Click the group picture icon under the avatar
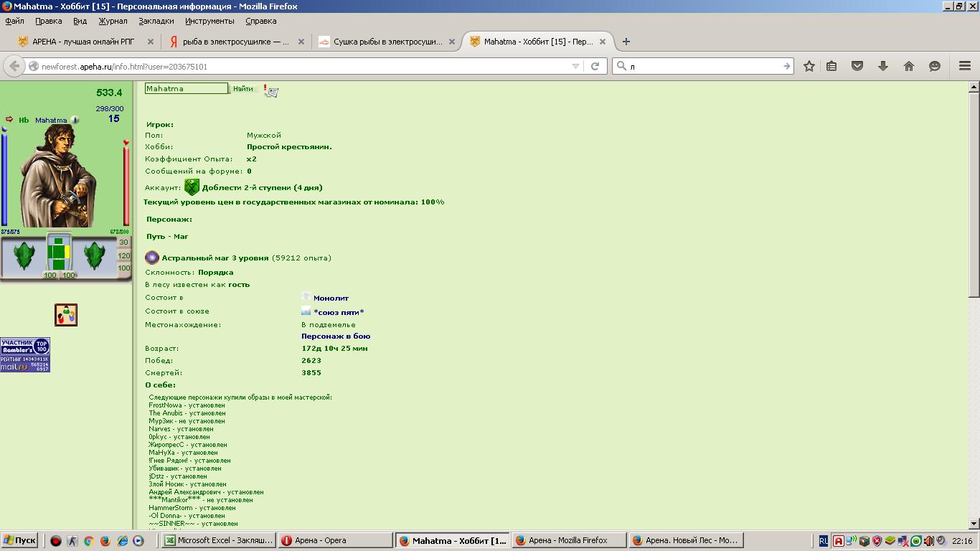 pos(66,315)
